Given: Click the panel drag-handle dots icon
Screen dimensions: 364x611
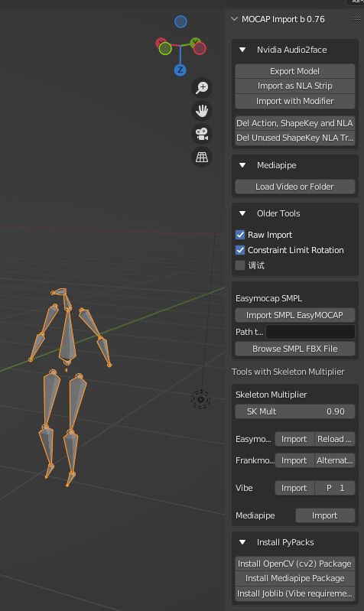Looking at the screenshot, I should pyautogui.click(x=356, y=18).
